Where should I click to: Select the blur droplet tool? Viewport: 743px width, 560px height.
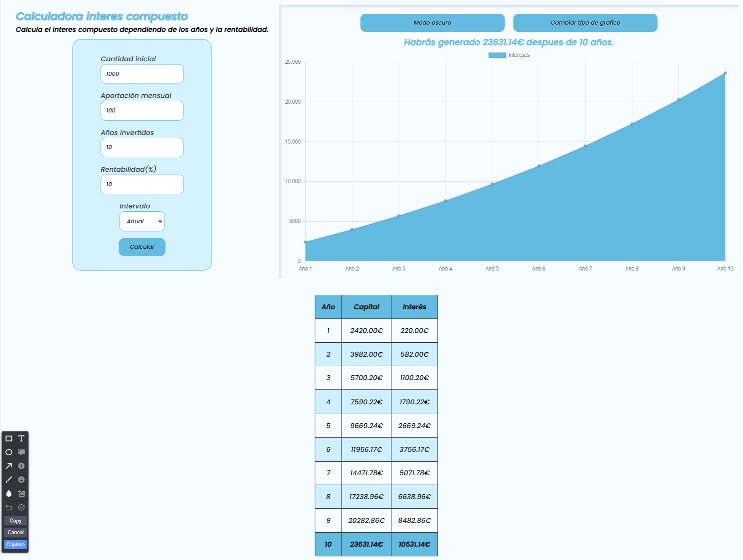(x=9, y=493)
